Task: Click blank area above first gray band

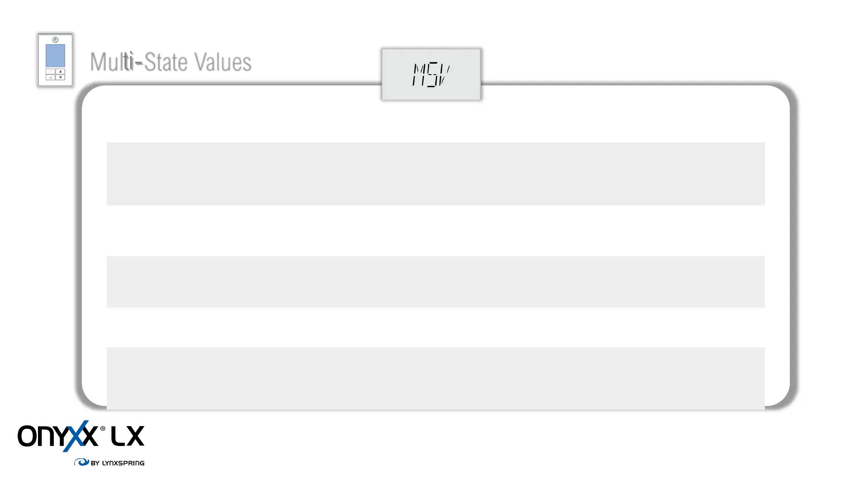Action: click(x=436, y=121)
